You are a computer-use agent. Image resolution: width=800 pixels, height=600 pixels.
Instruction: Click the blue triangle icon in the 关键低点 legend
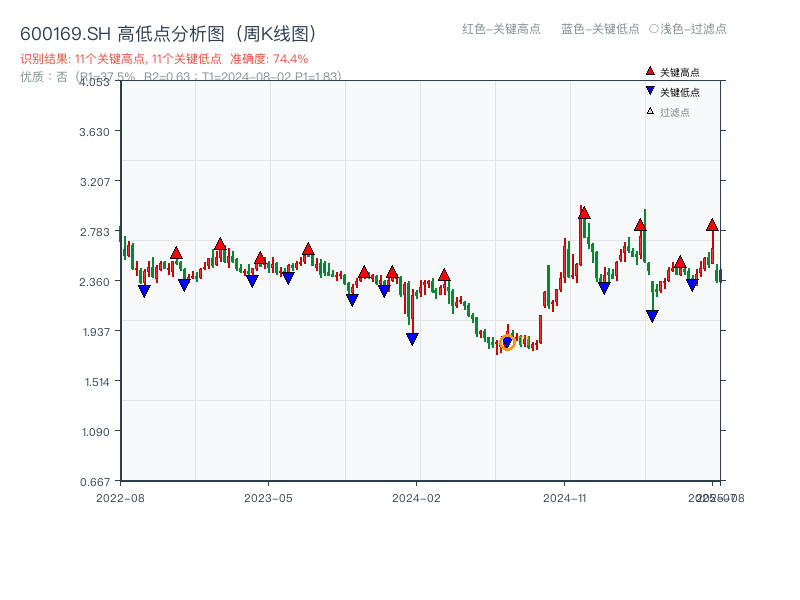tap(650, 91)
